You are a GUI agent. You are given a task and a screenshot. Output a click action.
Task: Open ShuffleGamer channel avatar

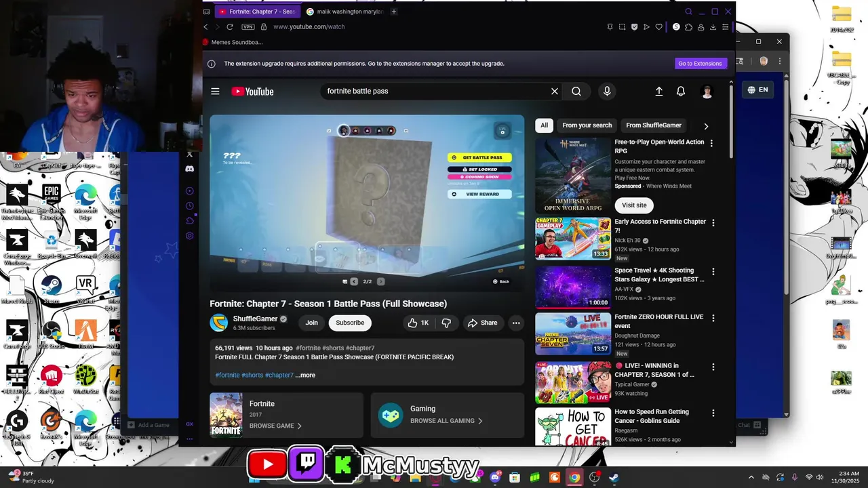click(x=218, y=323)
